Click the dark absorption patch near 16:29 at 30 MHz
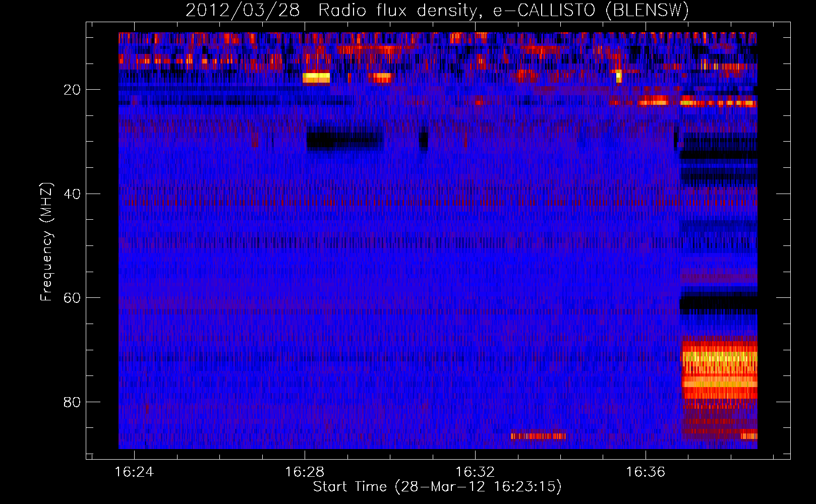 tap(345, 141)
